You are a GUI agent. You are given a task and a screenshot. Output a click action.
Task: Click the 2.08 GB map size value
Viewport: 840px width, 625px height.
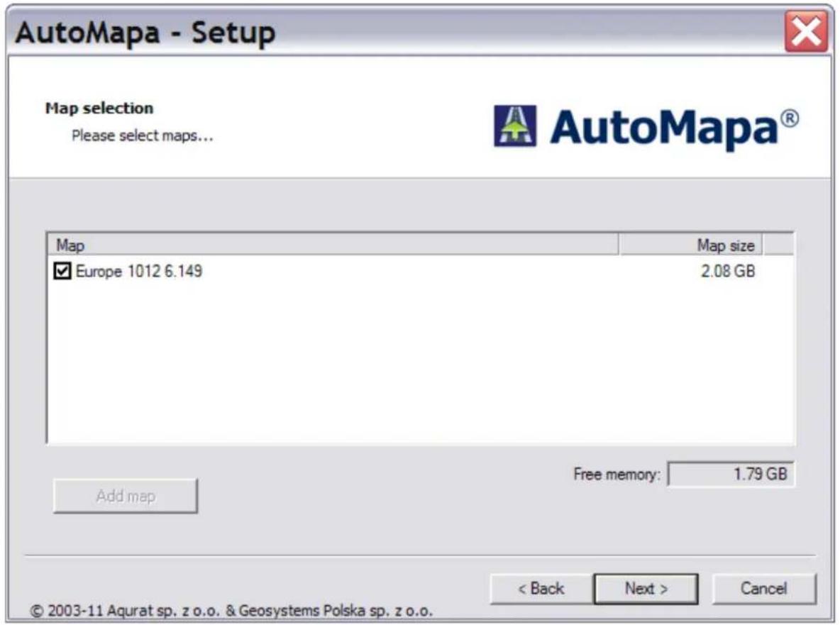(728, 271)
